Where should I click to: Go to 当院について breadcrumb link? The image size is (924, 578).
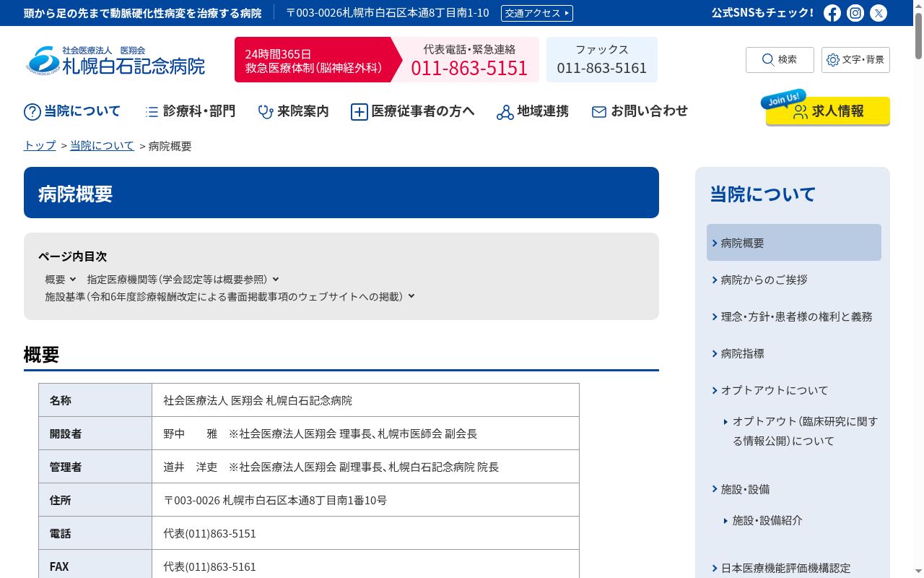[102, 146]
